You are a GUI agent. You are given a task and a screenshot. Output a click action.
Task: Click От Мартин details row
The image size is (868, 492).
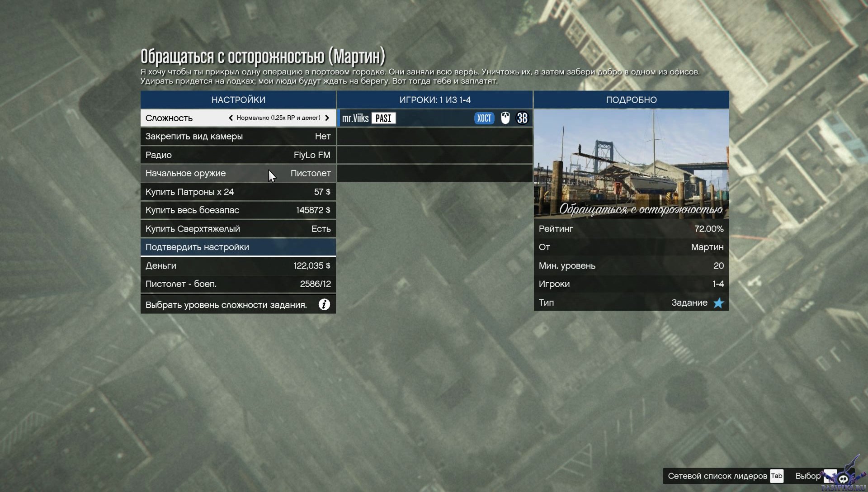pos(632,247)
